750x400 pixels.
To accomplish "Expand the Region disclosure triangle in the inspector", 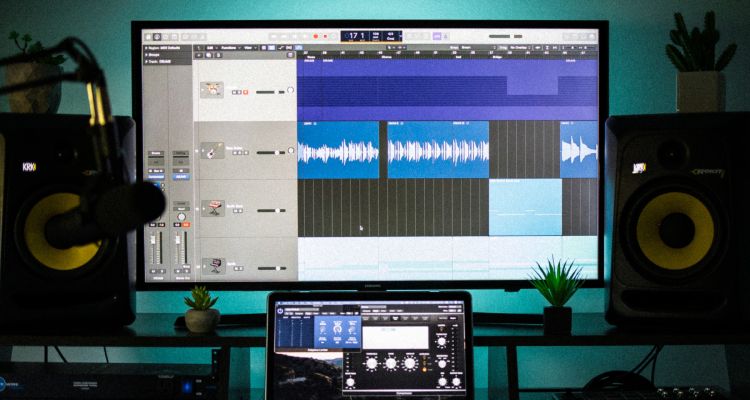I will pyautogui.click(x=145, y=47).
